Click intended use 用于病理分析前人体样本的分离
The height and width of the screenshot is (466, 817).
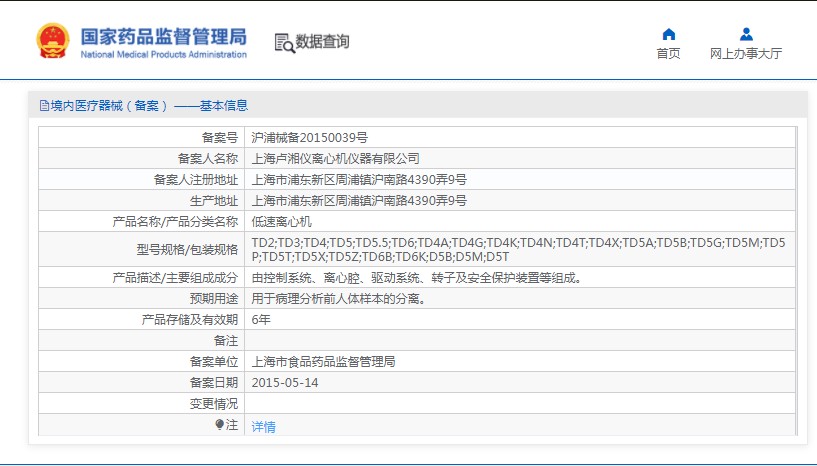[x=339, y=299]
